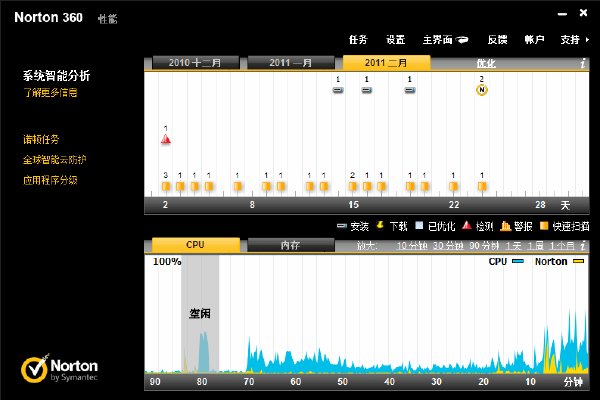Click the install marker on day 19
Viewport: 600px width, 400px height.
[x=410, y=90]
